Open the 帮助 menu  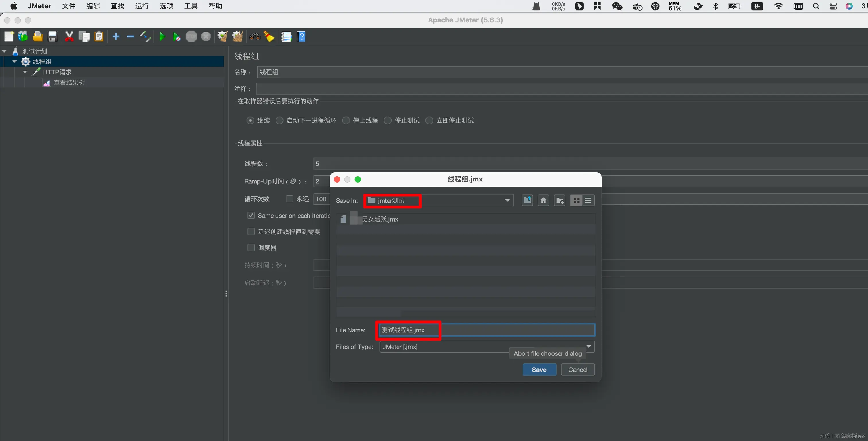click(x=215, y=6)
